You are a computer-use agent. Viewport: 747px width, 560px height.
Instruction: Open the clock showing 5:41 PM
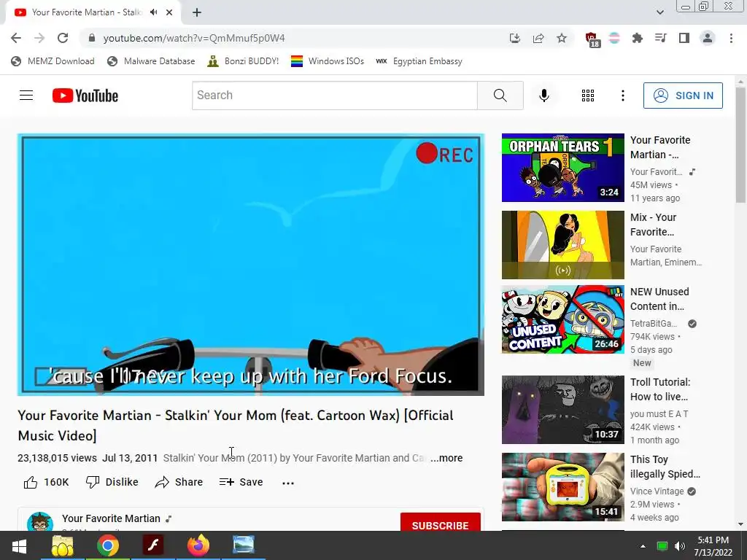click(713, 546)
